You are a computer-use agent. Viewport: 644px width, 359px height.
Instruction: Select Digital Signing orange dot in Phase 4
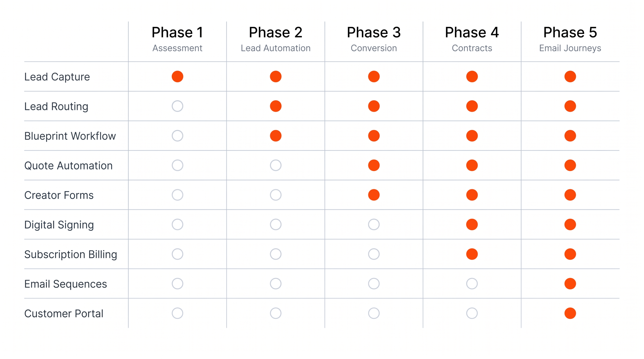click(472, 224)
